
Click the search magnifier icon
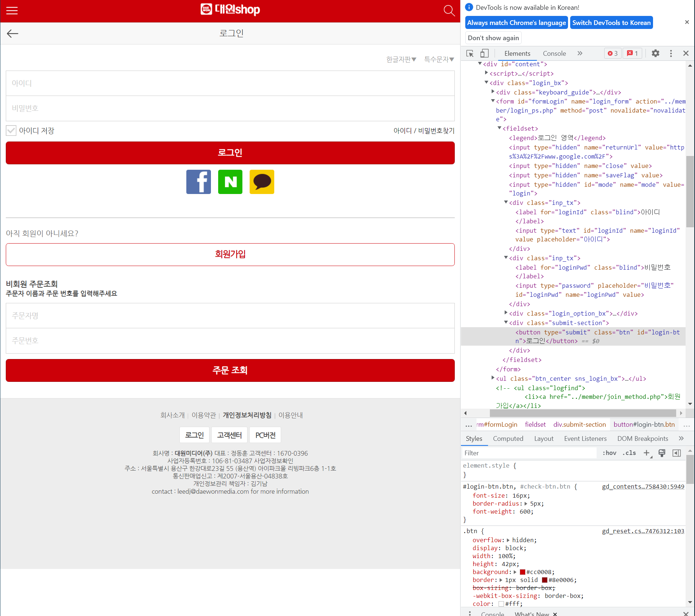tap(449, 10)
